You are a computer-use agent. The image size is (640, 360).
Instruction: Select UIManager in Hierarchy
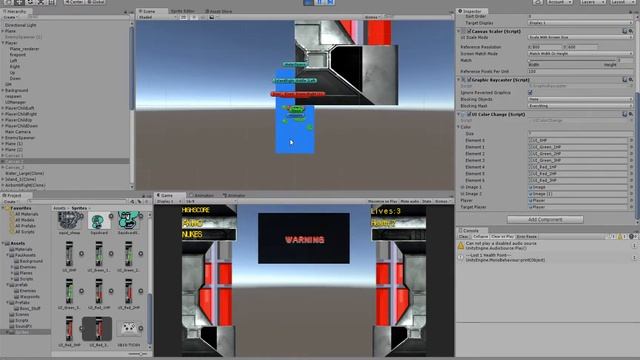(15, 102)
